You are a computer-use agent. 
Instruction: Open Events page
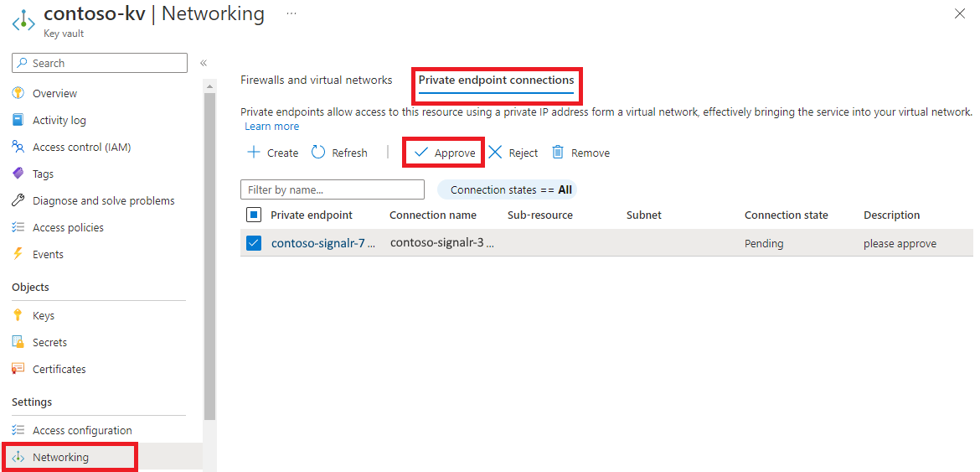point(48,254)
